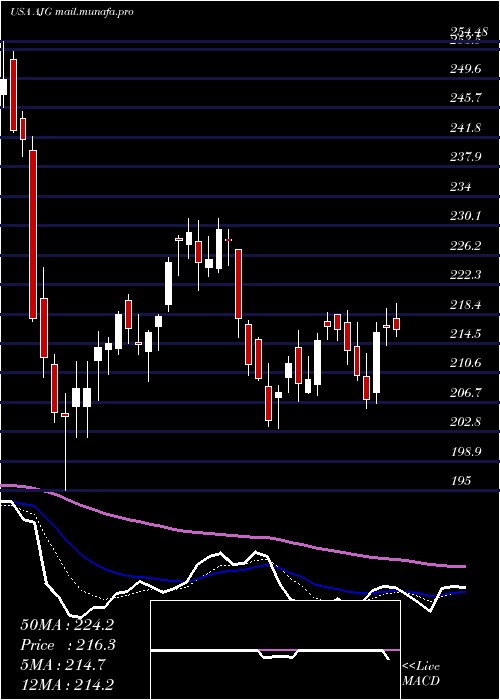Viewport: 500px width, 700px height.
Task: Click the '12MA : 214.2' legend entry
Action: tap(67, 685)
